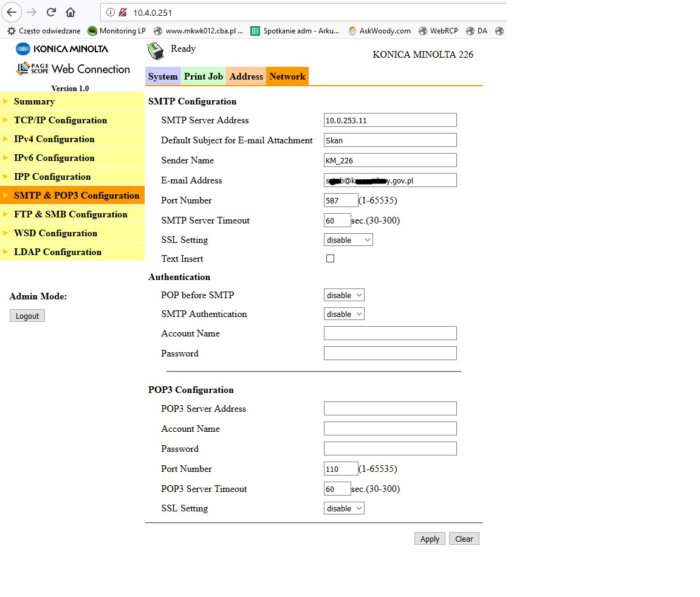
Task: Open the SMTP Authentication dropdown
Action: pyautogui.click(x=344, y=314)
